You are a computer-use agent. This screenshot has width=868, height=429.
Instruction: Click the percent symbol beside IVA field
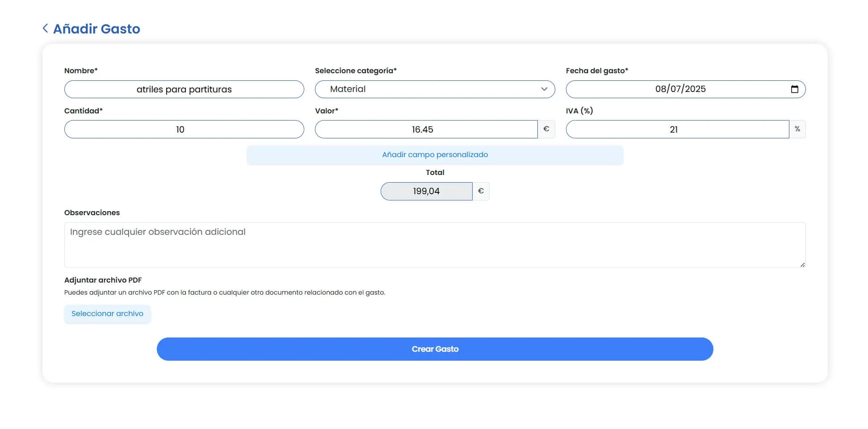pos(797,129)
